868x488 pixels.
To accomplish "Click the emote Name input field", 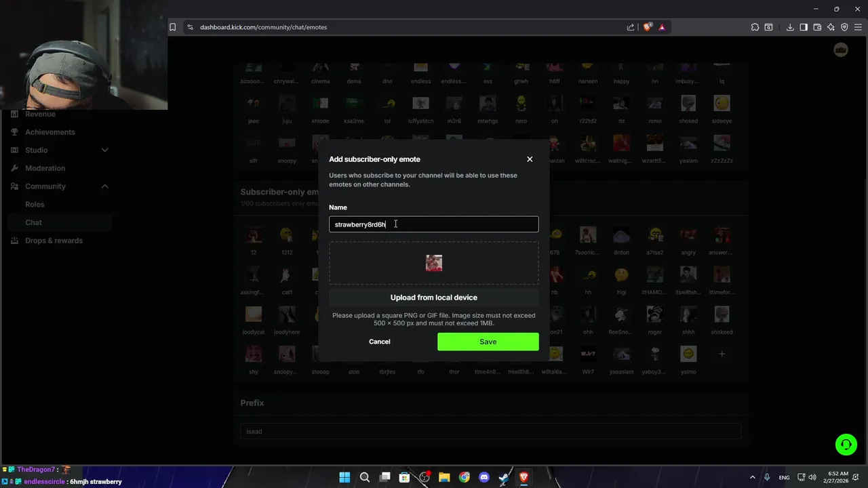I will click(434, 224).
